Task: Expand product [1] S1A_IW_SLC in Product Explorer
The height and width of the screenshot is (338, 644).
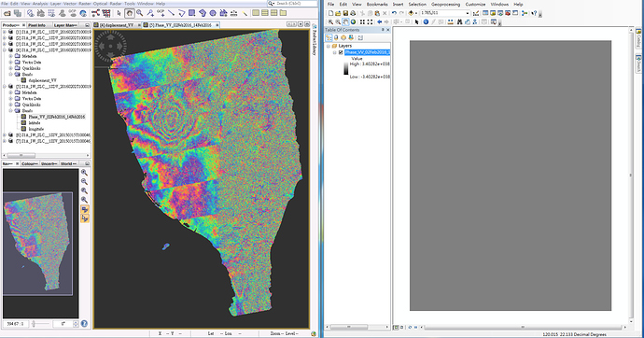Action: coord(5,32)
